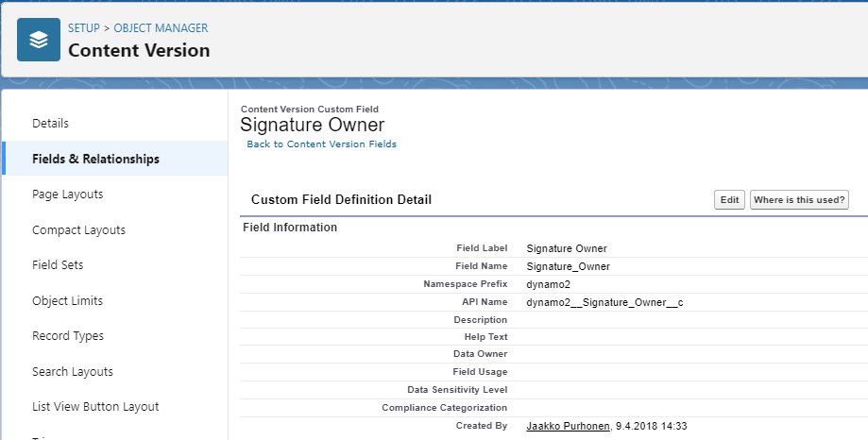
Task: View Object Limits page
Action: [x=67, y=301]
